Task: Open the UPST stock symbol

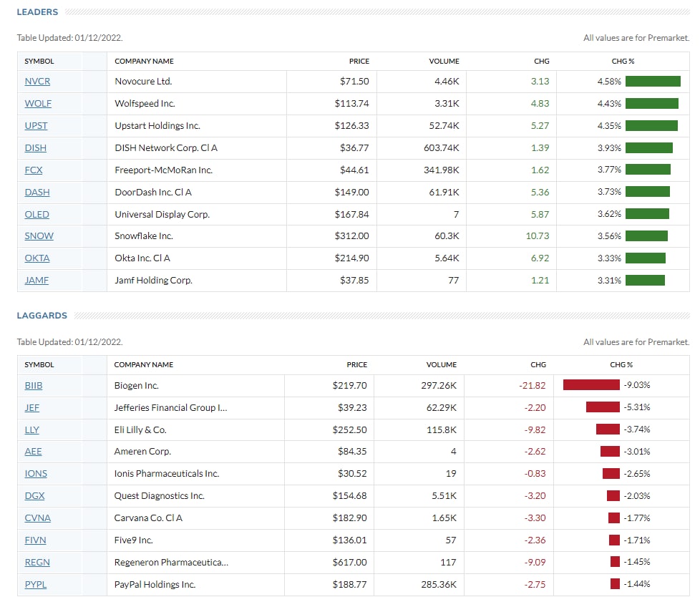Action: pyautogui.click(x=36, y=126)
